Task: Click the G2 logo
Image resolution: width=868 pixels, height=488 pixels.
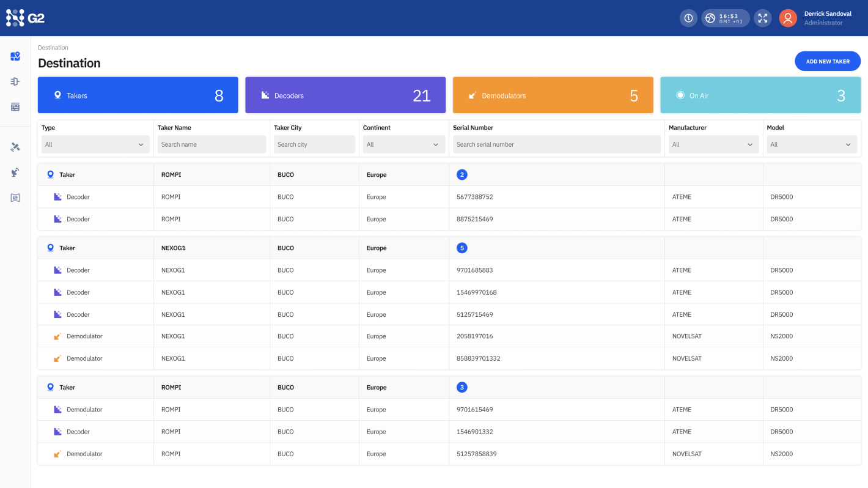Action: click(25, 18)
